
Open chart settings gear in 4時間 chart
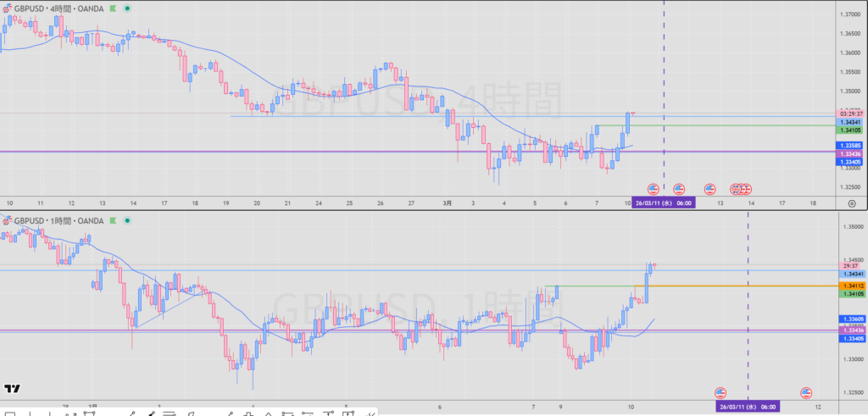851,204
